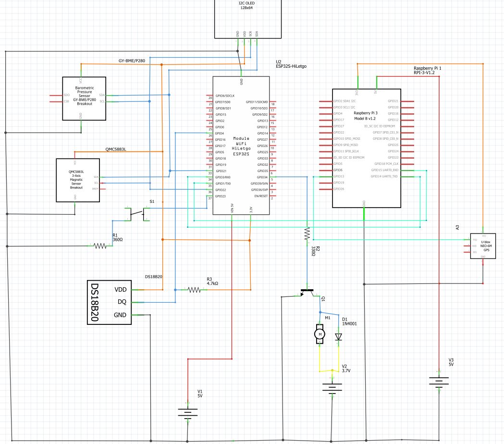Select the Raspberry Pi 3 Model B block
This screenshot has height=444, width=504.
[x=367, y=148]
